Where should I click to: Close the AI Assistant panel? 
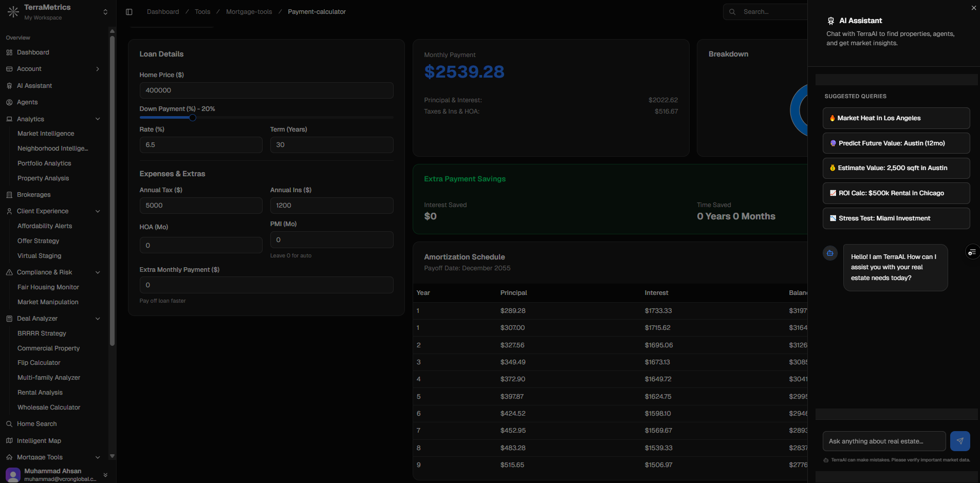pyautogui.click(x=973, y=8)
